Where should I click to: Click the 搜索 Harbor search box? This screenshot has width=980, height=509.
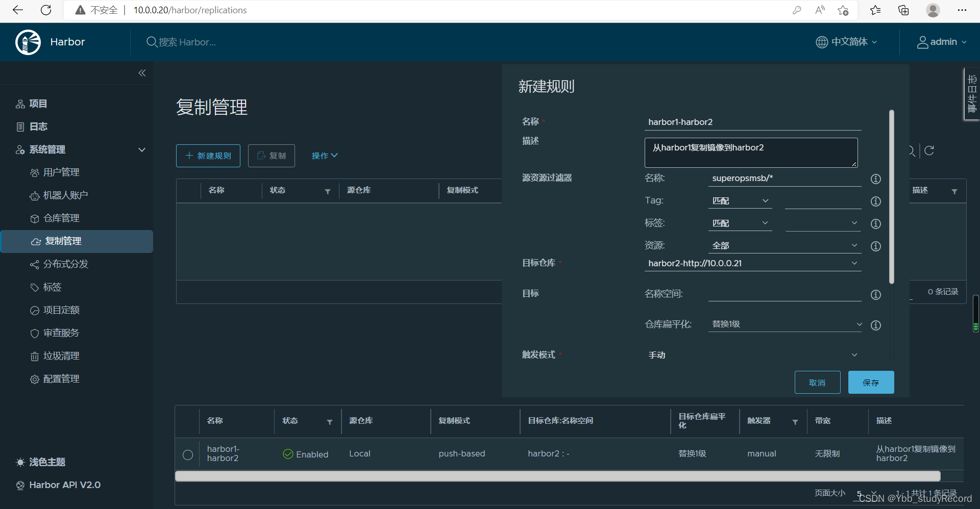[x=186, y=42]
